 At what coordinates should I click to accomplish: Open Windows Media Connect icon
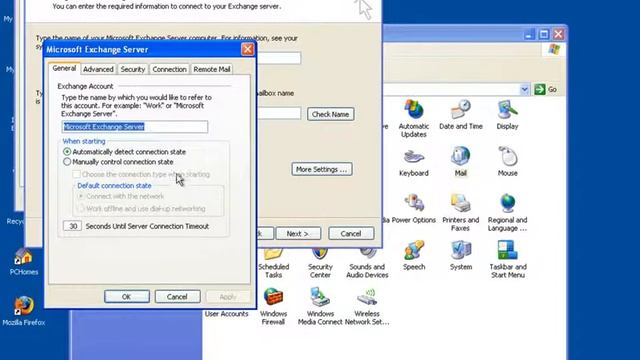tap(320, 306)
